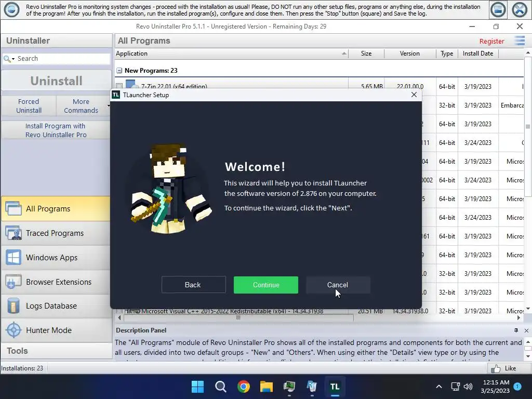The height and width of the screenshot is (399, 532).
Task: Open Traced Programs module
Action: (56, 233)
